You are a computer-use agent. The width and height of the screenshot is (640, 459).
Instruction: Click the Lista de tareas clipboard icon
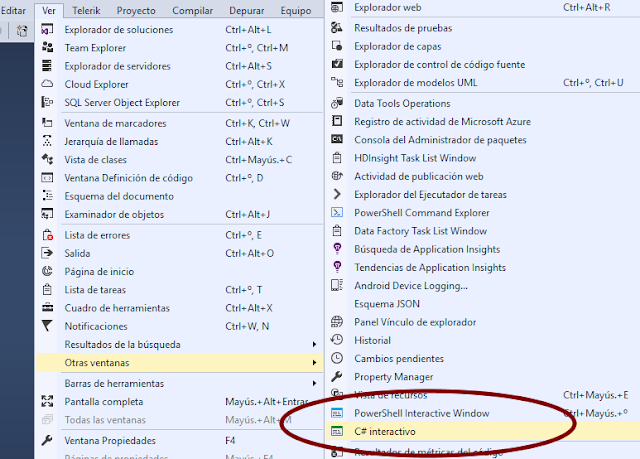point(47,289)
